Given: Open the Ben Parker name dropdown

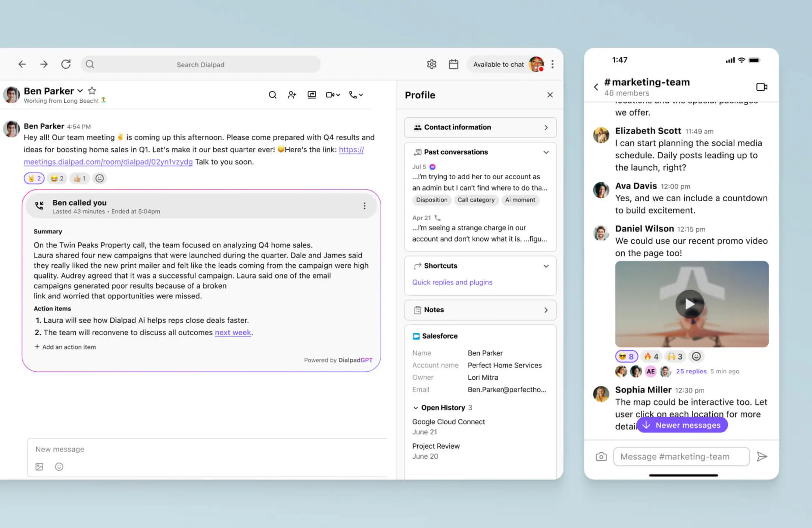Looking at the screenshot, I should click(x=80, y=90).
